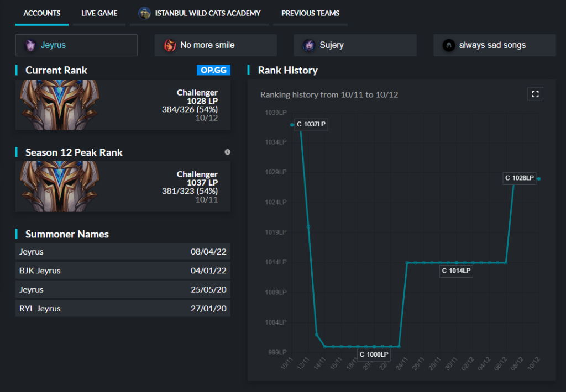Select the Sujery account
The width and height of the screenshot is (566, 392).
[x=355, y=45]
